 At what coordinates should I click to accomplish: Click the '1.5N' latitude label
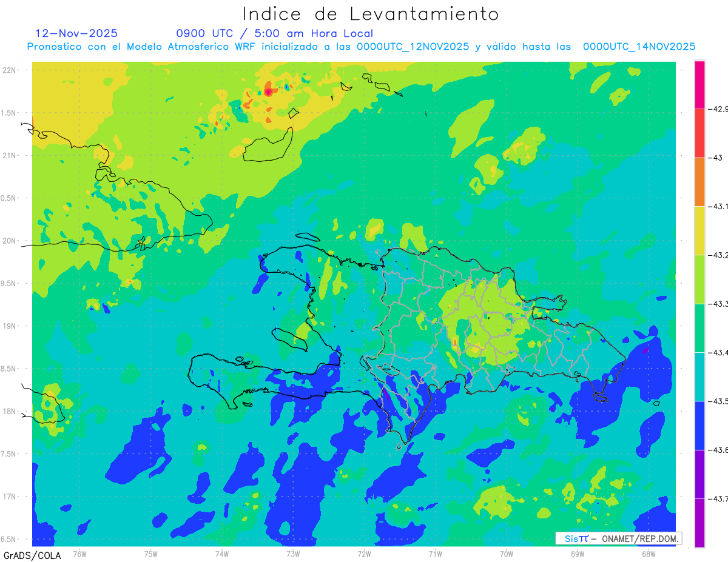coord(9,113)
